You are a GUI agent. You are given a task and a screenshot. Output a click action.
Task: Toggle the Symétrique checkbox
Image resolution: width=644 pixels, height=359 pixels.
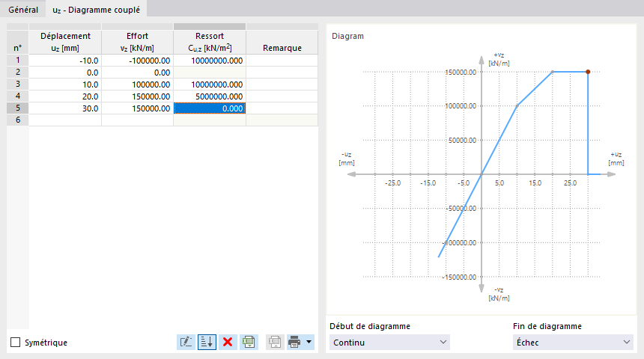(x=16, y=343)
